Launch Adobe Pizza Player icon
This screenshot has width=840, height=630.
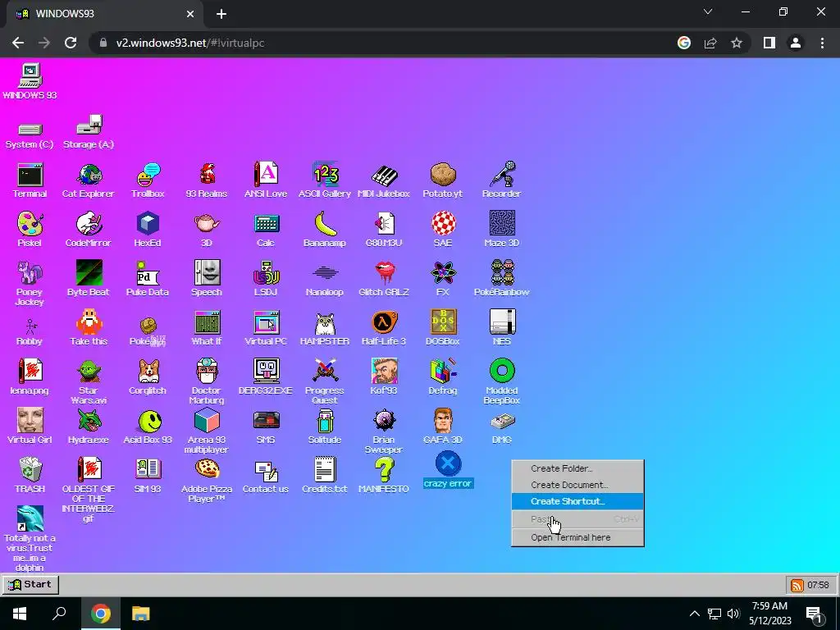[x=207, y=481]
